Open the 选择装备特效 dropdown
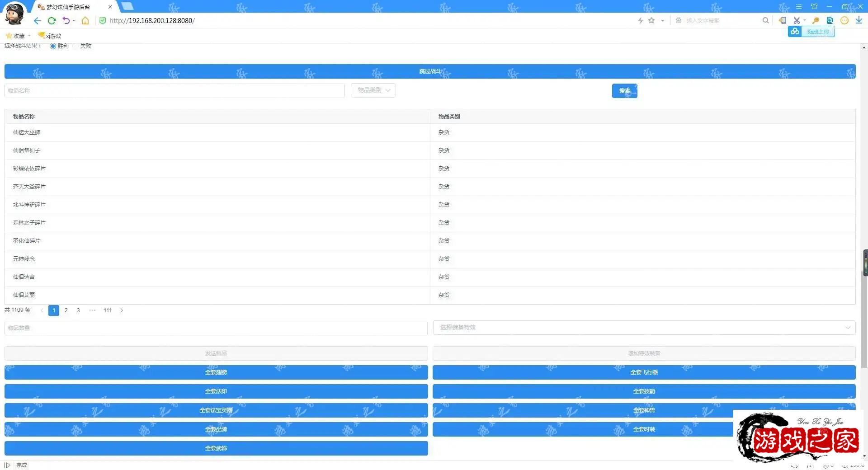The height and width of the screenshot is (470, 868). [644, 328]
